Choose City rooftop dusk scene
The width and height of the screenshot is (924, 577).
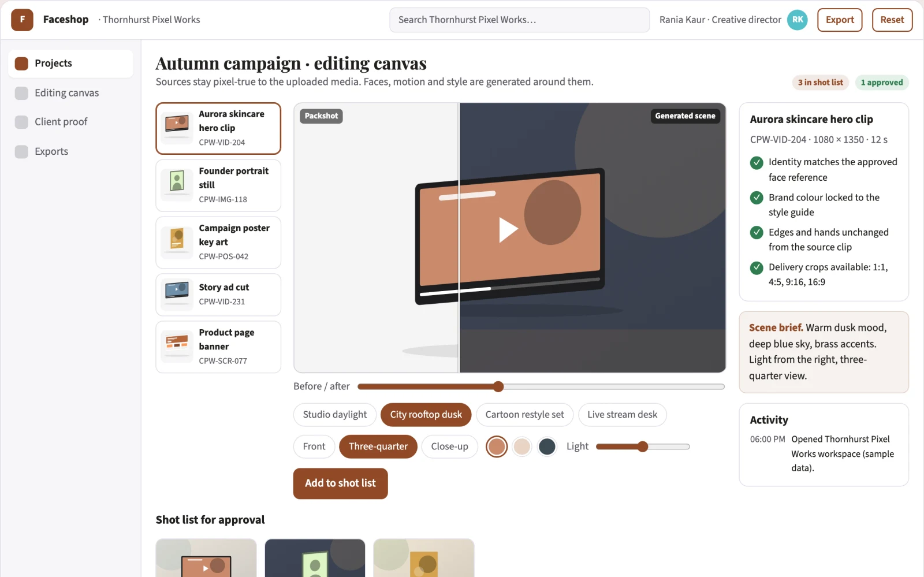pyautogui.click(x=426, y=415)
